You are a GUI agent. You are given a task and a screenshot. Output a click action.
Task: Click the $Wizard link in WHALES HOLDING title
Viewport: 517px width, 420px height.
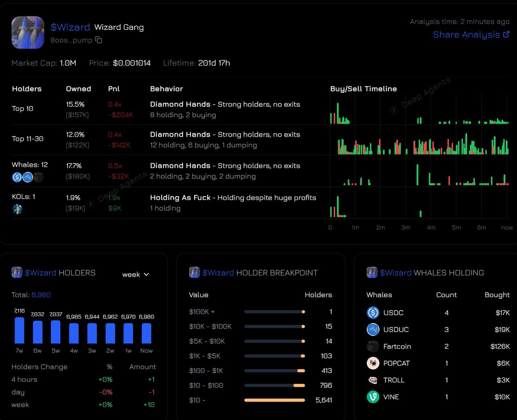pyautogui.click(x=396, y=273)
